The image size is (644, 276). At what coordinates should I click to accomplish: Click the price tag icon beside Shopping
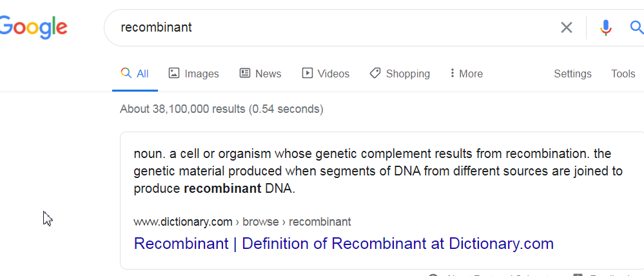(x=375, y=74)
